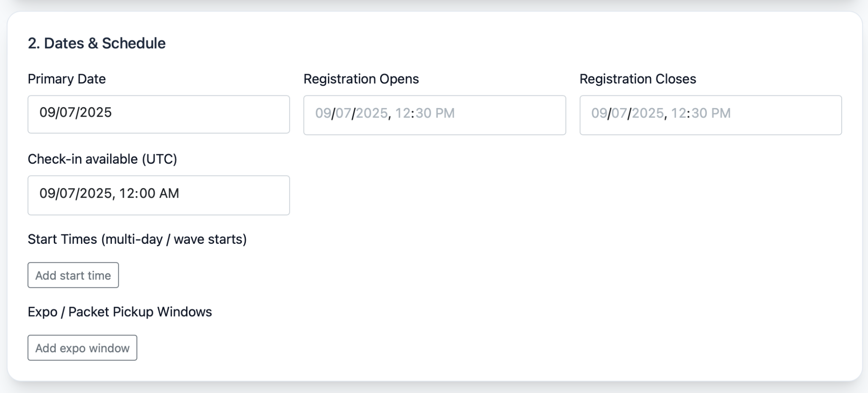This screenshot has width=868, height=393.
Task: Click minutes segment in Registration Opens
Action: pyautogui.click(x=423, y=113)
